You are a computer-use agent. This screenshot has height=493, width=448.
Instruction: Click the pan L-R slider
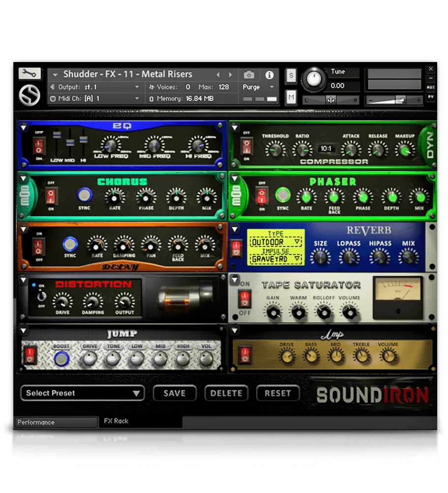(x=330, y=100)
